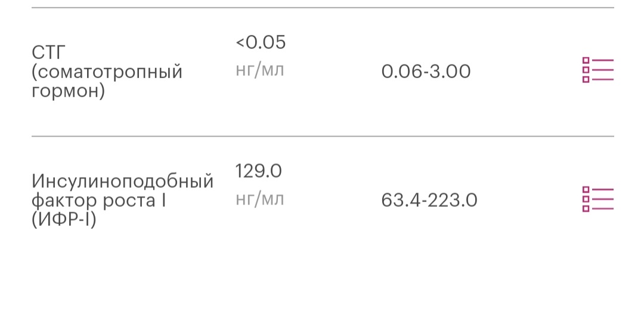Viewport: 644px width, 313px height.
Task: Tap the top square of the СТГ list icon
Action: 586,61
